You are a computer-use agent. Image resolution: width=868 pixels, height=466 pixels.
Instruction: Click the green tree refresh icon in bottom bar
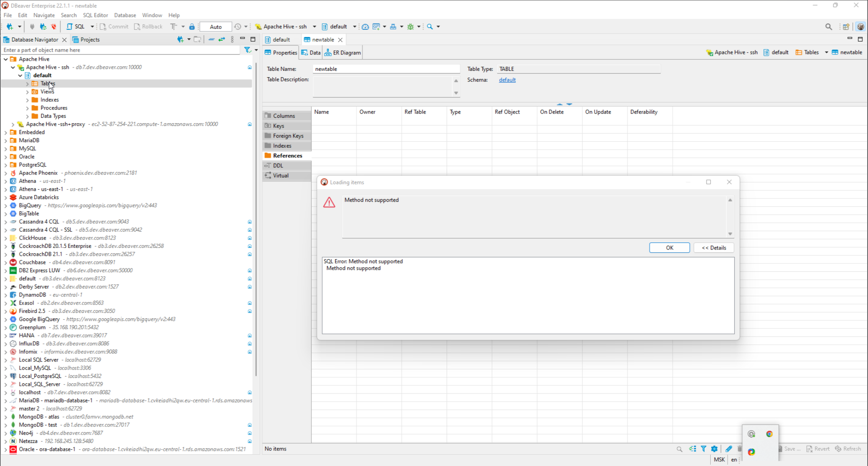coord(692,449)
